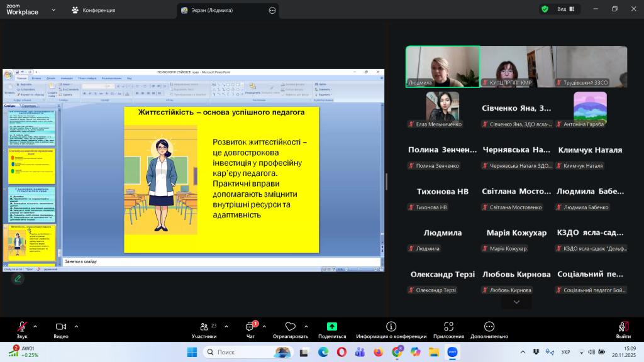Open the Приложения apps panel
644x362 pixels.
point(448,327)
